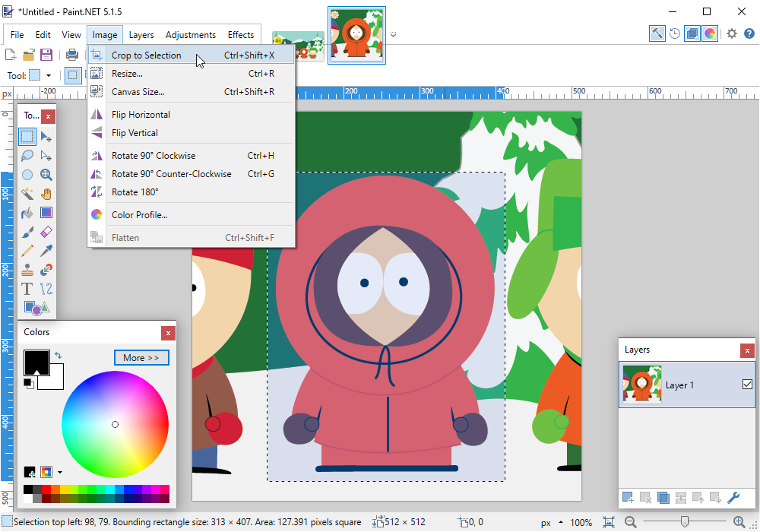Open layer properties wrench icon
Screen dimensions: 760x532
(733, 498)
